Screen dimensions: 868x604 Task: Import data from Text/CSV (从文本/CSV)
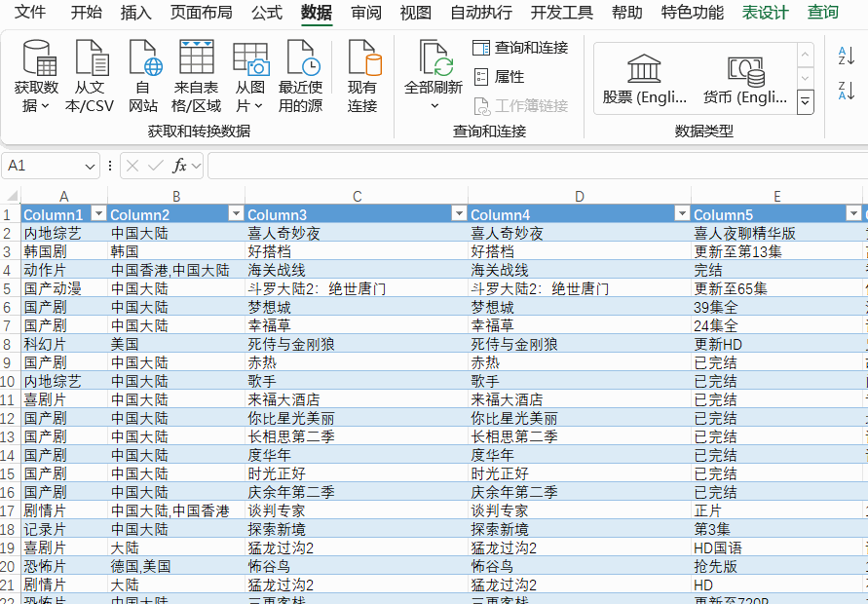(x=90, y=58)
